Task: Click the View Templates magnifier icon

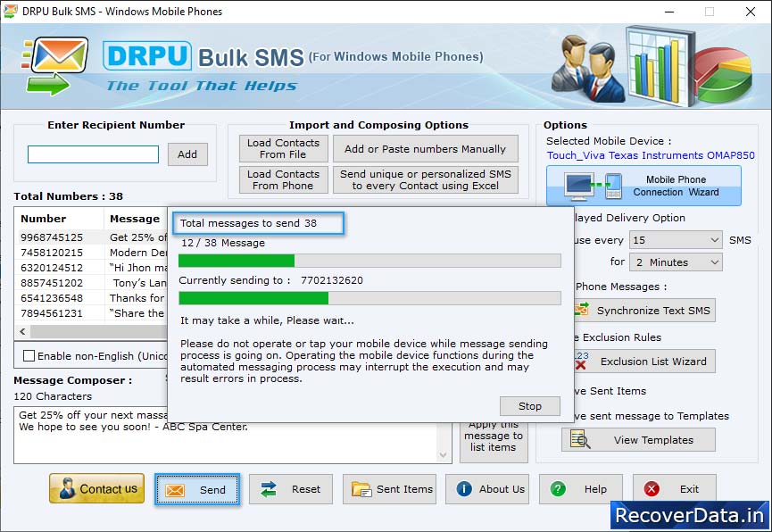Action: 580,439
